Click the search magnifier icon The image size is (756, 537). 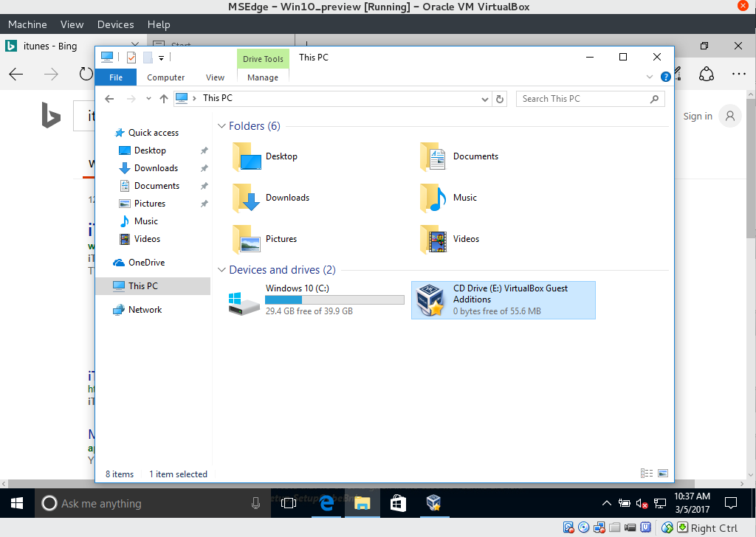654,99
